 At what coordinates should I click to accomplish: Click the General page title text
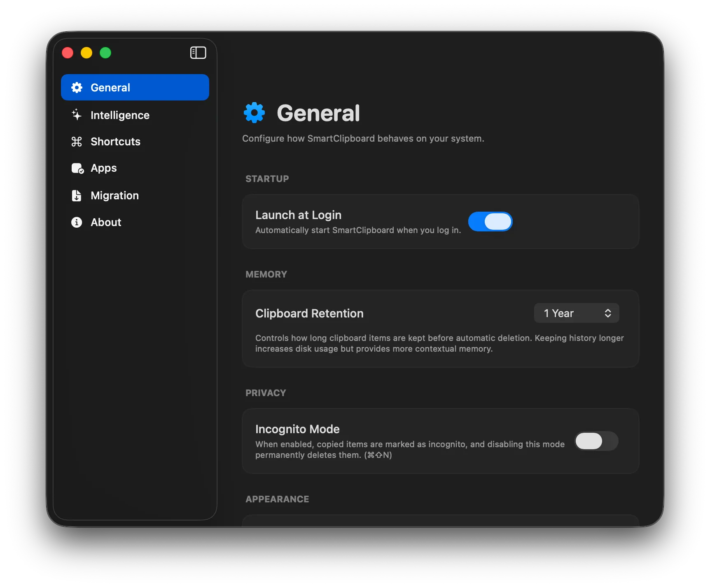point(318,113)
